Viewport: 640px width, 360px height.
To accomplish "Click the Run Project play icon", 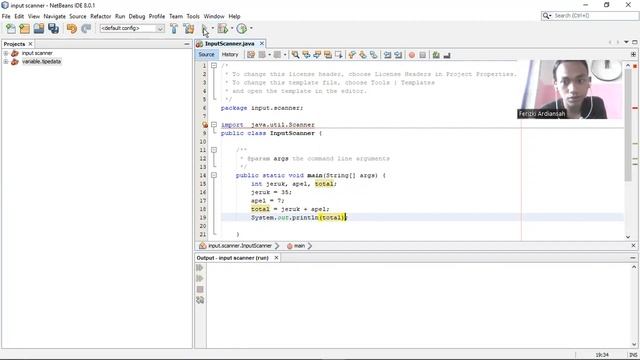I will pyautogui.click(x=204, y=29).
